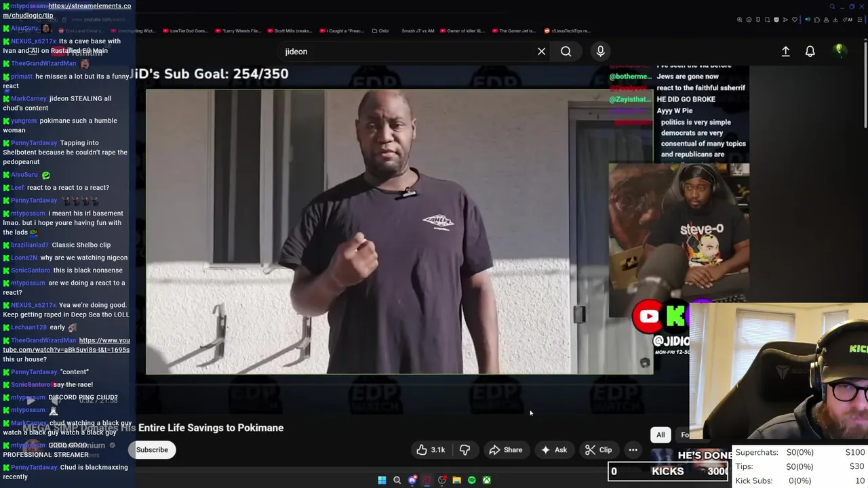
Task: Click the 'HE'S DONE' recommended video thumbnail
Action: (691, 455)
